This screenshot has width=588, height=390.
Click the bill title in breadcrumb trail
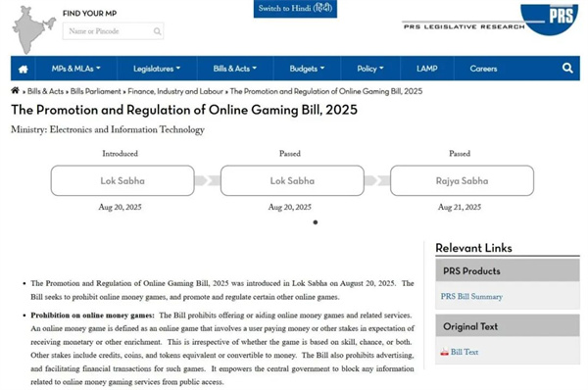pyautogui.click(x=326, y=91)
